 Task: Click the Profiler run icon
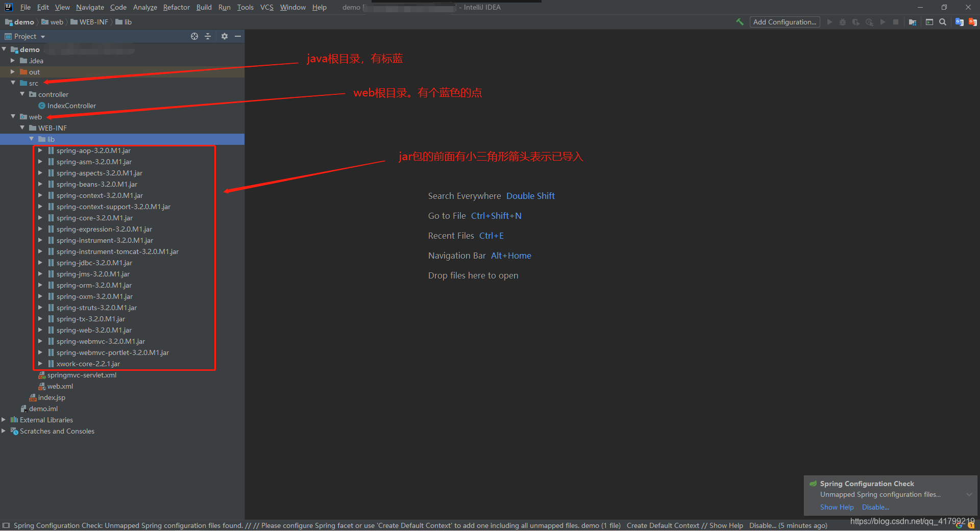pos(869,22)
